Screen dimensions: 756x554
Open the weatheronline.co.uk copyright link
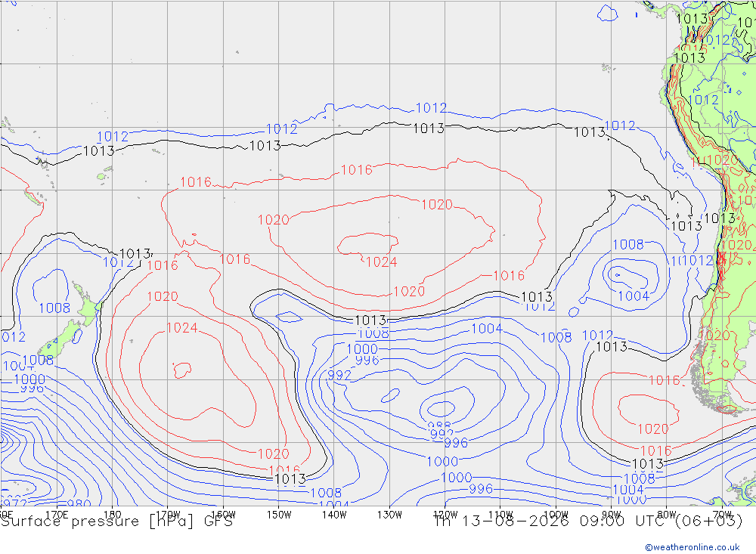click(692, 547)
